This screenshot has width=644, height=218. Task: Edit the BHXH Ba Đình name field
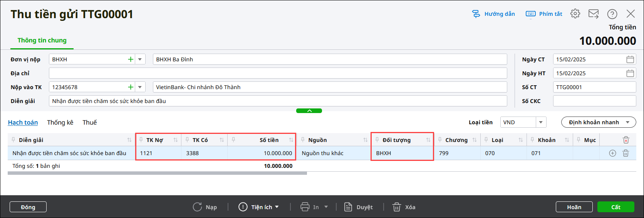pos(330,59)
